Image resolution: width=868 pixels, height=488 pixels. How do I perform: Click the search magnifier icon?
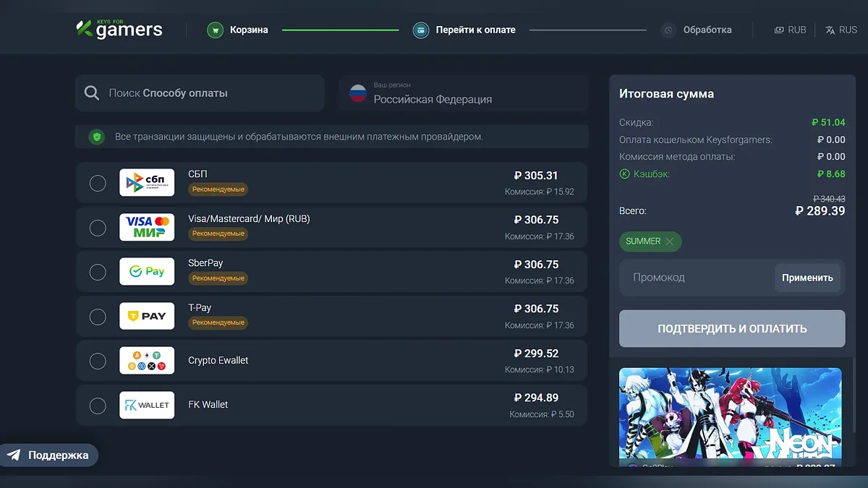[x=92, y=93]
